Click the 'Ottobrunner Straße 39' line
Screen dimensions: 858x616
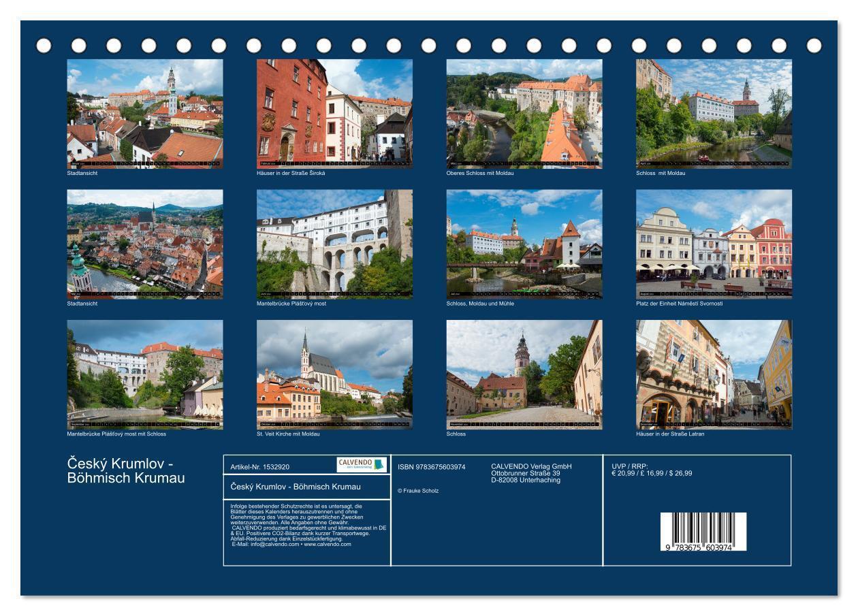(x=525, y=473)
